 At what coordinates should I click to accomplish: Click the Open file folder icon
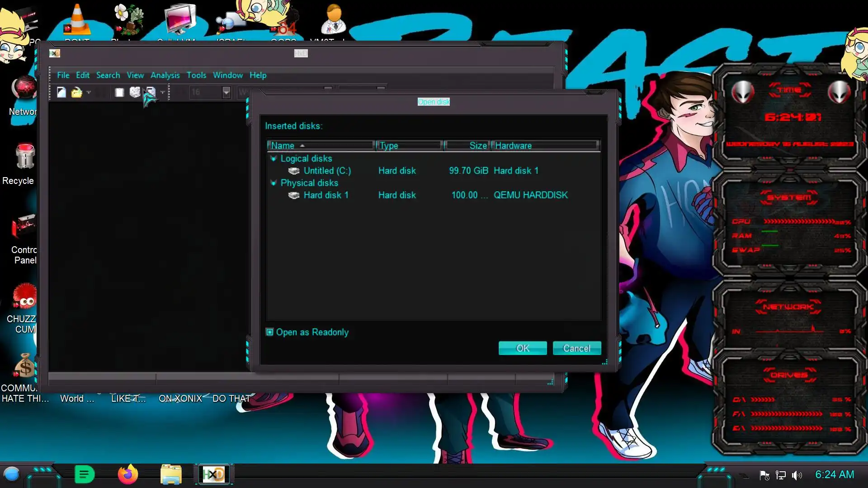tap(76, 92)
